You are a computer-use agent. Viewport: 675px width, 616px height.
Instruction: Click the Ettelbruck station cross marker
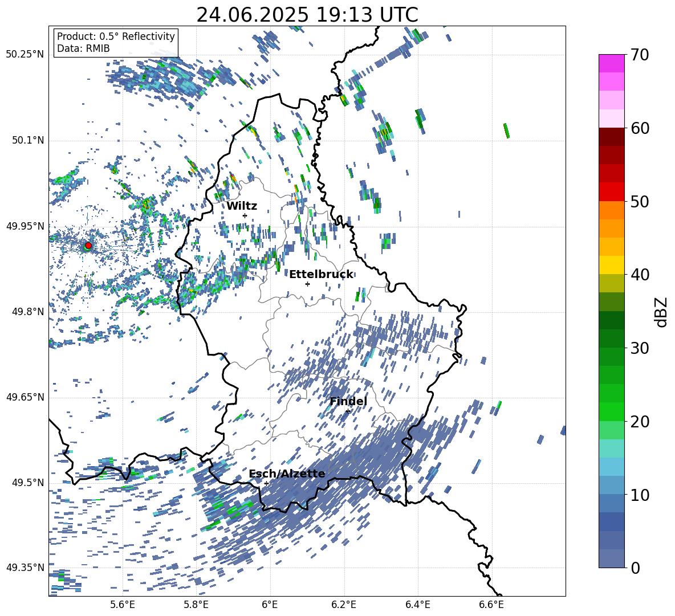307,284
